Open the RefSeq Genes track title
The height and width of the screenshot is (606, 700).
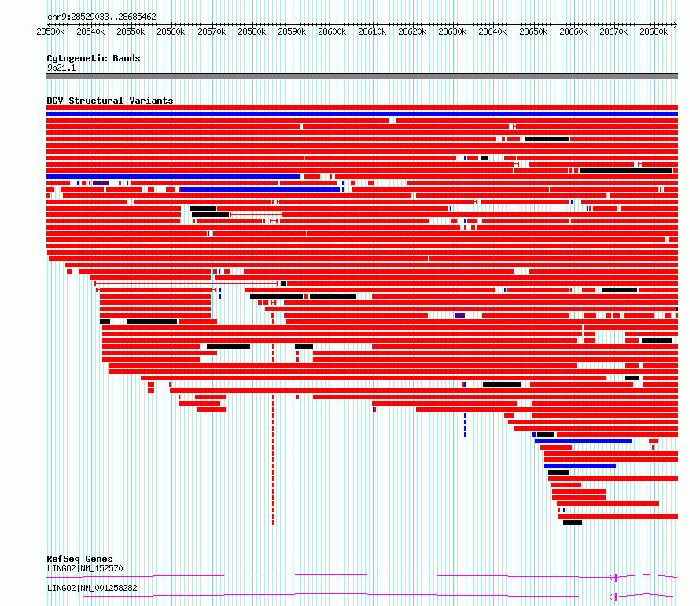coord(79,559)
